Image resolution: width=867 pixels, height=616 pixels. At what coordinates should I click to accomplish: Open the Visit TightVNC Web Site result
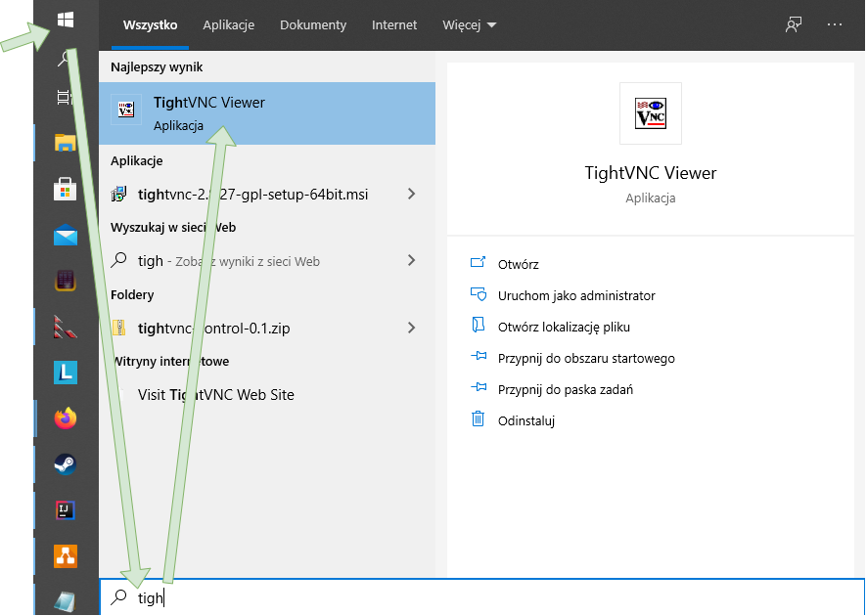pyautogui.click(x=215, y=395)
